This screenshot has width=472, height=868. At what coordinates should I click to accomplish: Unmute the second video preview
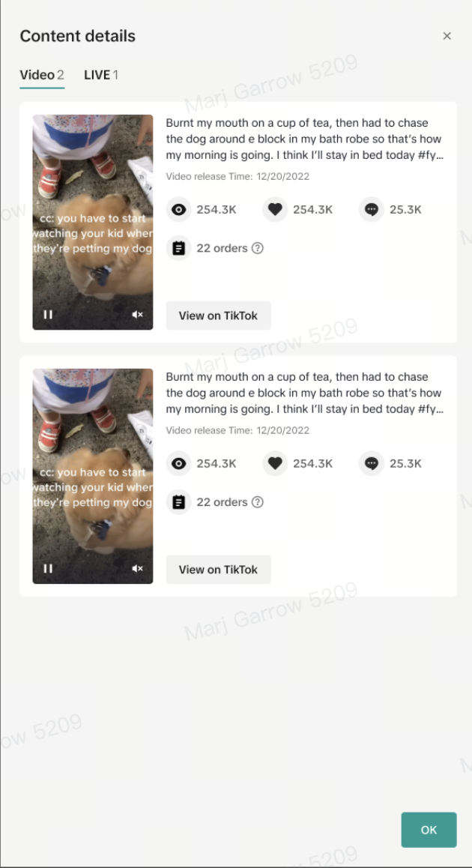[x=137, y=568]
